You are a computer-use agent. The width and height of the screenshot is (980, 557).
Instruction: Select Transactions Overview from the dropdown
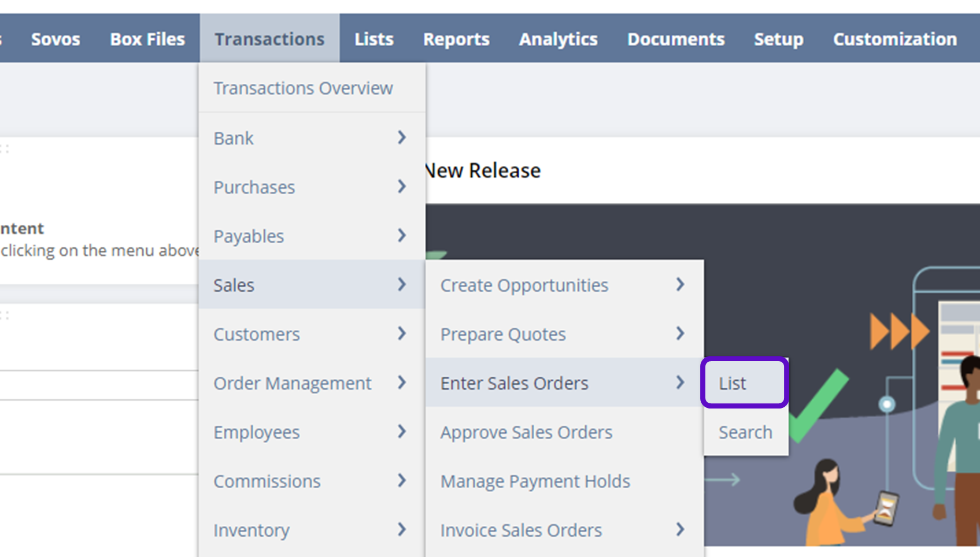coord(303,88)
